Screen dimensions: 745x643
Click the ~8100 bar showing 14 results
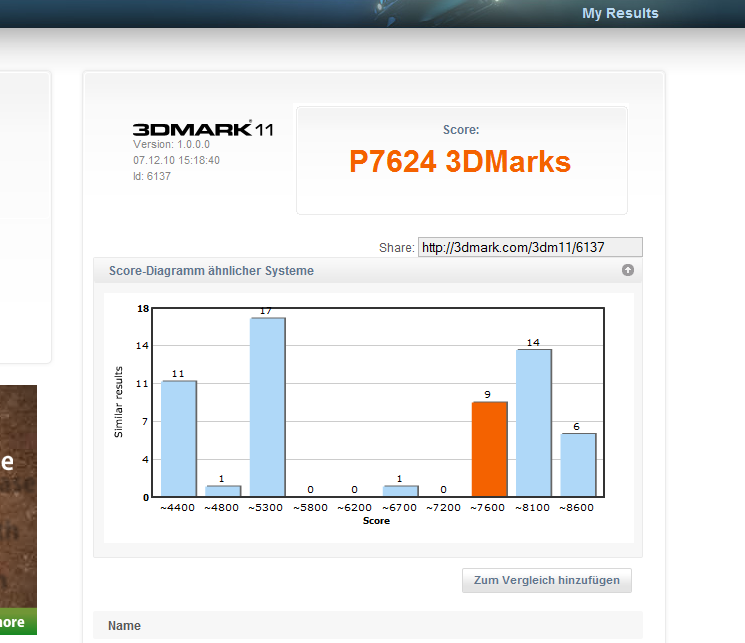coord(534,423)
